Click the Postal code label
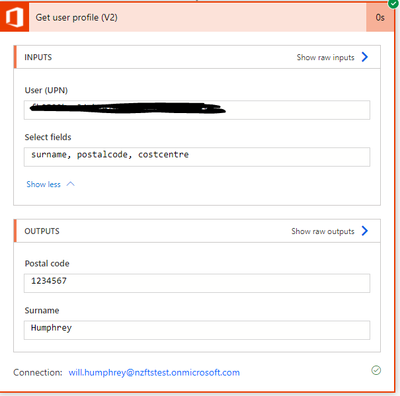The height and width of the screenshot is (396, 400). click(47, 263)
